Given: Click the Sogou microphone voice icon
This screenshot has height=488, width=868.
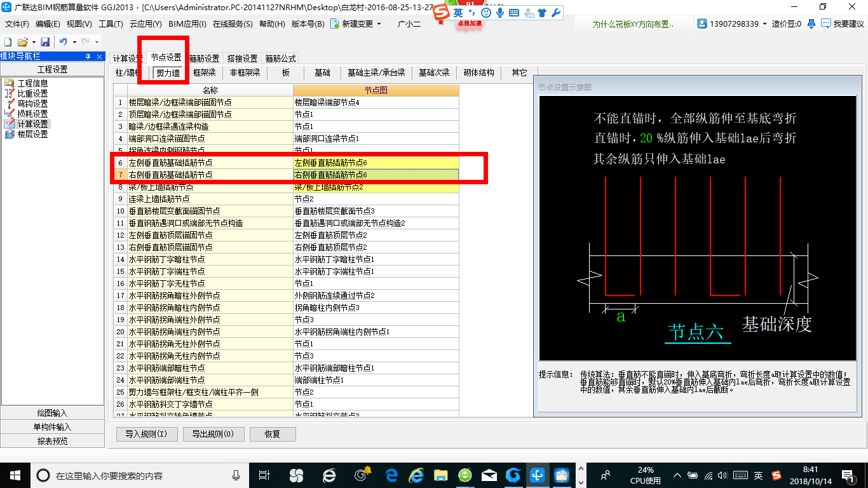Looking at the screenshot, I should [500, 12].
